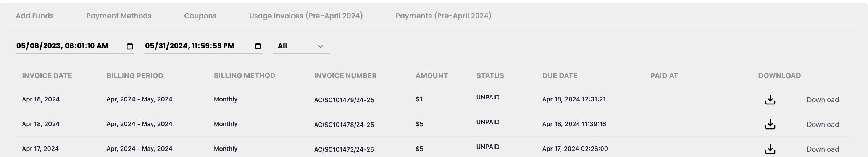Click download icon for invoice AC/SC101479/24-25
This screenshot has height=157, width=868.
tap(770, 99)
